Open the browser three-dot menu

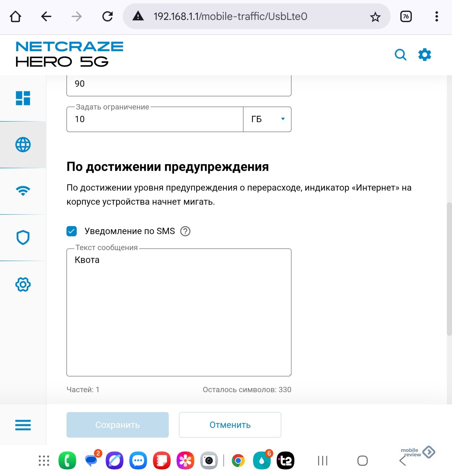coord(437,17)
